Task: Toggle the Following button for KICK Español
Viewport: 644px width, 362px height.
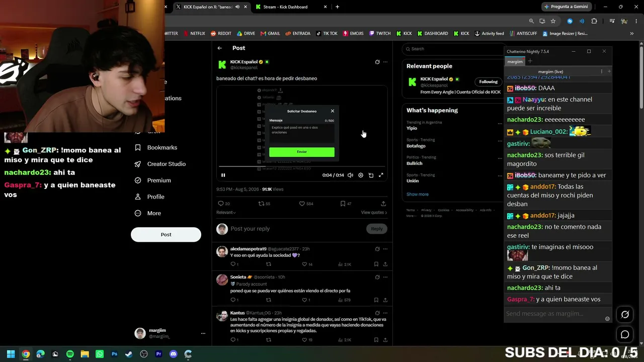Action: click(x=488, y=81)
